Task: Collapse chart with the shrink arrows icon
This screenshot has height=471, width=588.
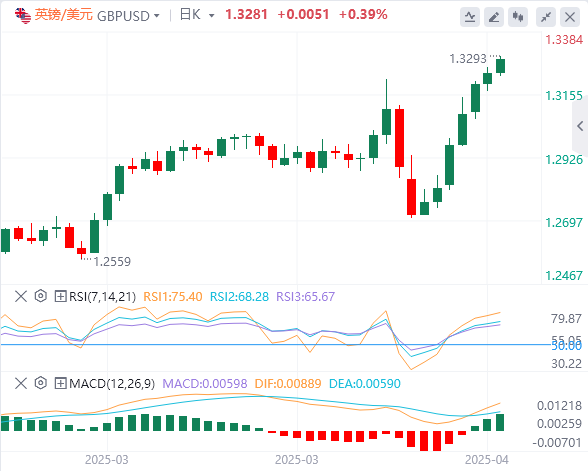Action: (546, 17)
